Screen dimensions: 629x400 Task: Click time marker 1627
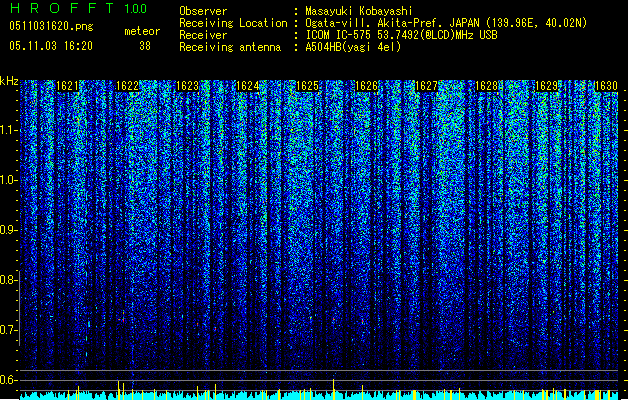(x=426, y=86)
